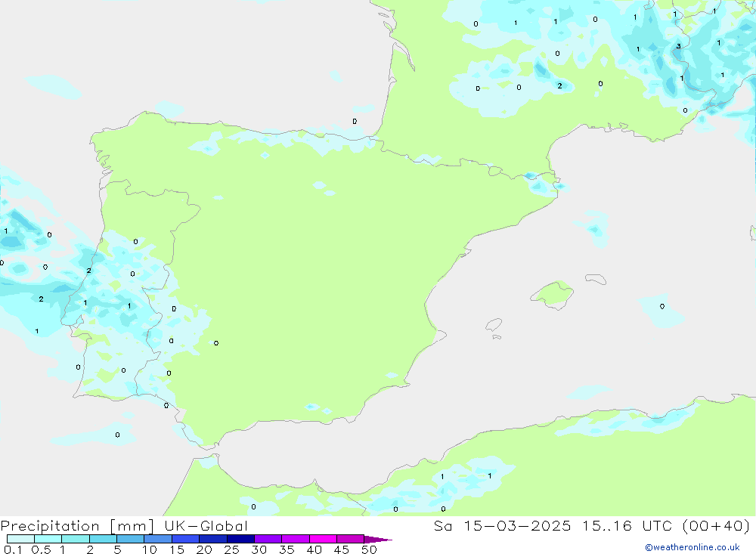Select legend swatch between 35 and 40
This screenshot has height=554, width=756.
point(296,539)
